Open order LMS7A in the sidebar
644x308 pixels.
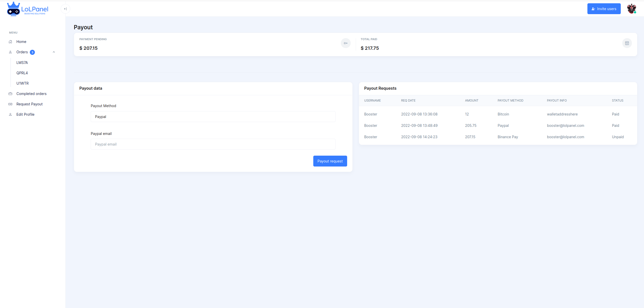pyautogui.click(x=22, y=63)
